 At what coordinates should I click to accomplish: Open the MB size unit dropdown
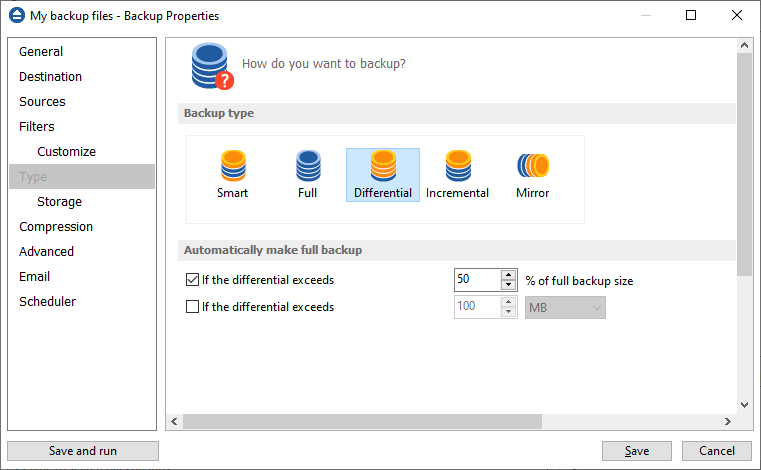(565, 308)
